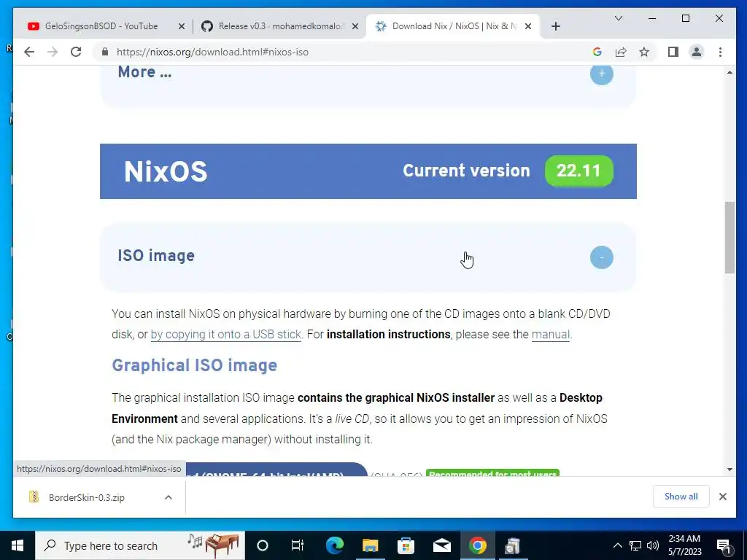Click the scrollbar up arrow
The height and width of the screenshot is (560, 747).
tap(729, 72)
